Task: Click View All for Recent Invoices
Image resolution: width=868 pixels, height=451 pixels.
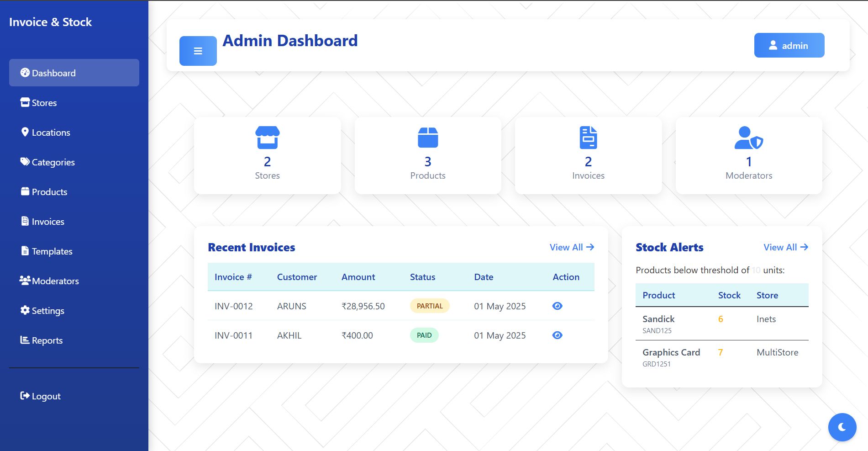Action: point(572,247)
